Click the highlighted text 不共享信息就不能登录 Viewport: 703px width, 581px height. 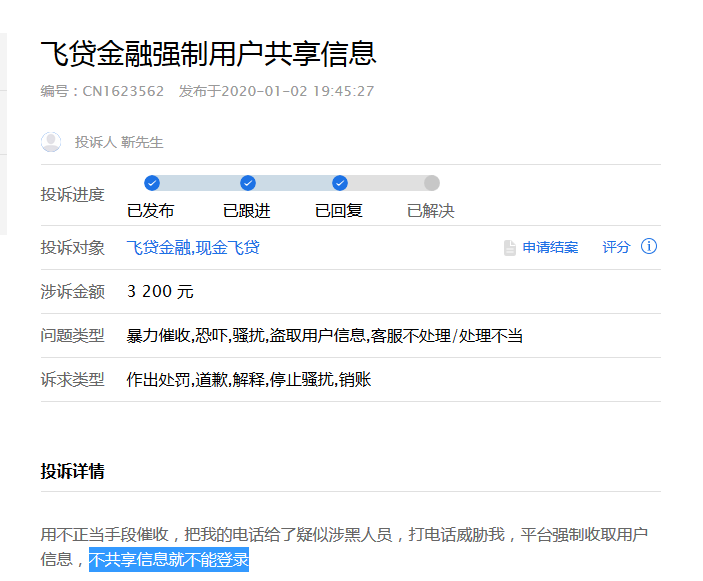point(169,559)
